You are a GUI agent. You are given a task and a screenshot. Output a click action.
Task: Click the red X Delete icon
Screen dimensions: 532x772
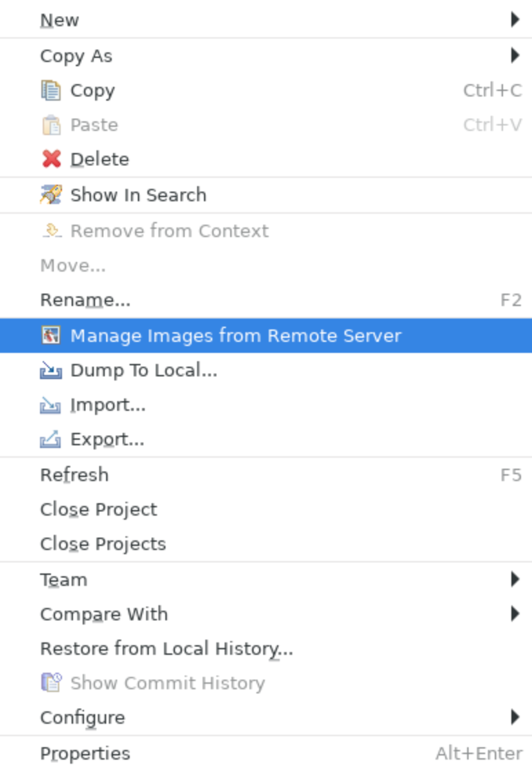[x=51, y=159]
